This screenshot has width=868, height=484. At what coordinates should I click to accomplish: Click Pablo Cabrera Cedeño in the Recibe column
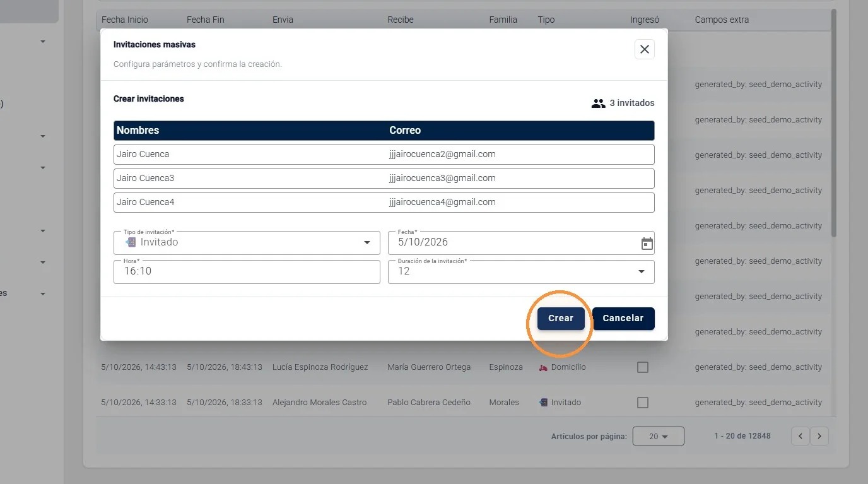[x=429, y=403]
